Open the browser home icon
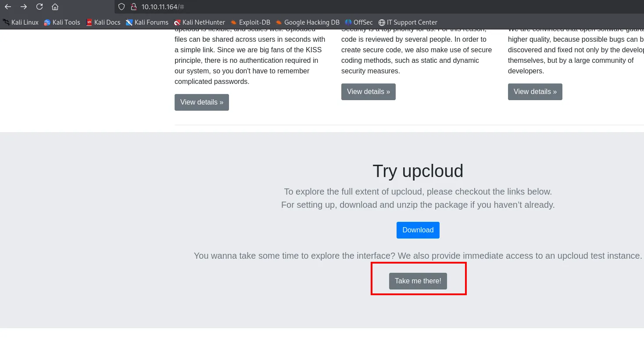 (x=55, y=7)
